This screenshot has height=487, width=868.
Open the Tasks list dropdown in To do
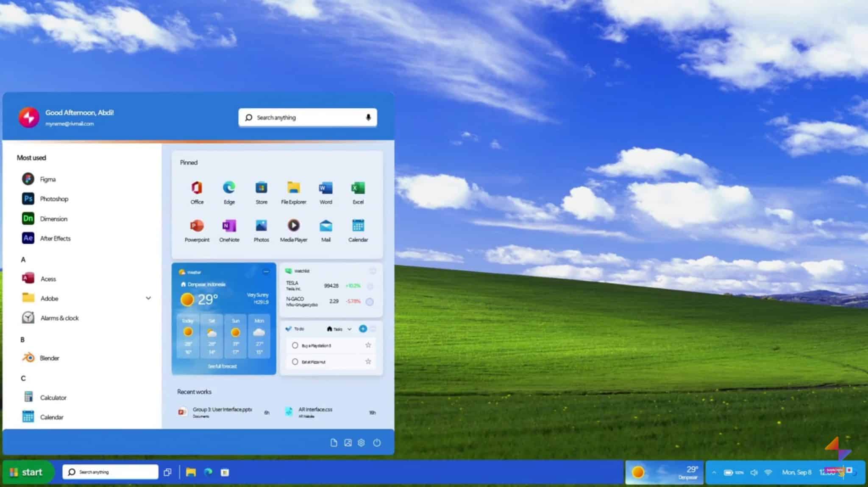tap(350, 329)
